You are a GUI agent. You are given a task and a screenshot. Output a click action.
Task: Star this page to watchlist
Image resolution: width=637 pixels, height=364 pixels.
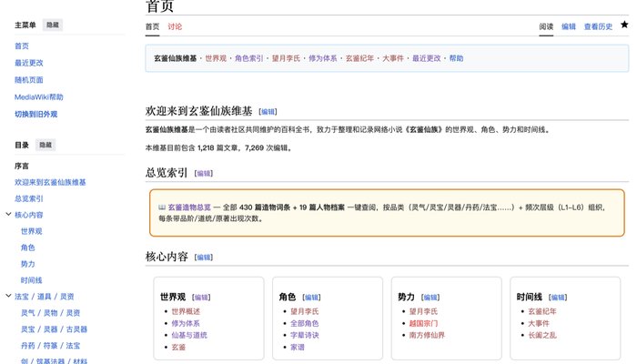tap(624, 25)
